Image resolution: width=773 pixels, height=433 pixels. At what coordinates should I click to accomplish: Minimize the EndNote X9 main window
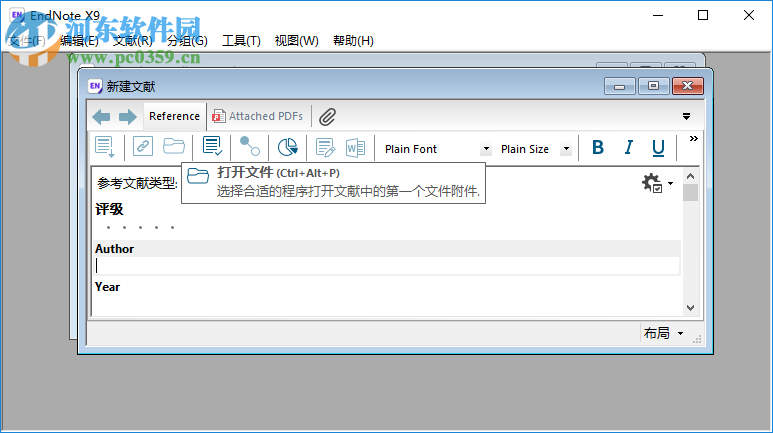tap(658, 15)
